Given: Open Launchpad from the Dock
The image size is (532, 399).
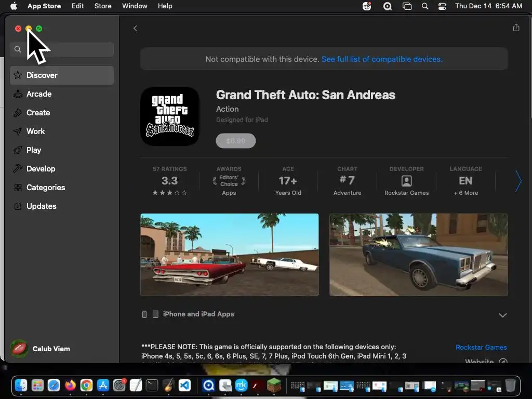Looking at the screenshot, I should 37,385.
